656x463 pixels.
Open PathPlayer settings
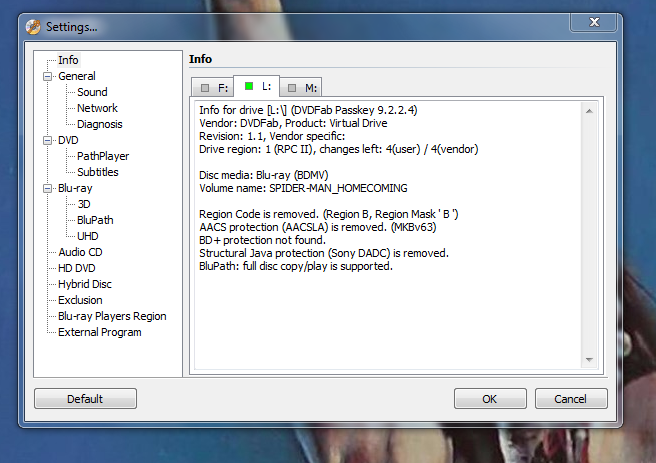(x=103, y=156)
